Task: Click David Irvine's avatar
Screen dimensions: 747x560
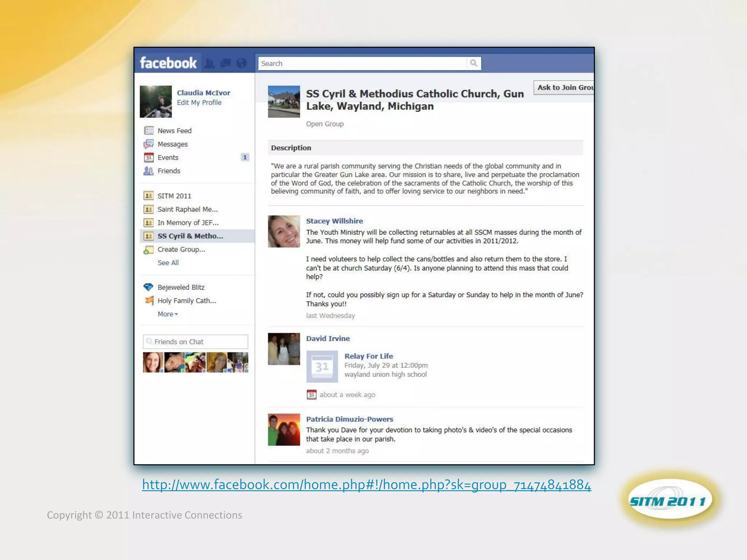Action: [284, 349]
